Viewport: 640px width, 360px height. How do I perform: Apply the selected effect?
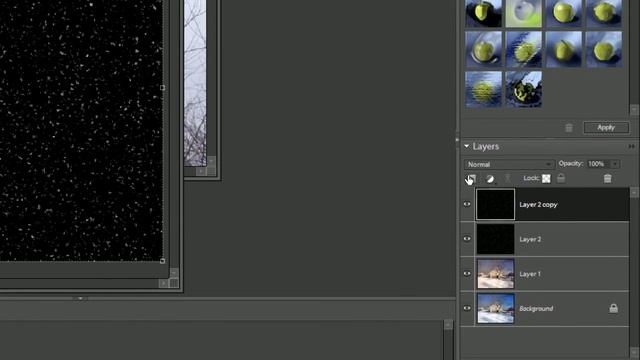[606, 127]
